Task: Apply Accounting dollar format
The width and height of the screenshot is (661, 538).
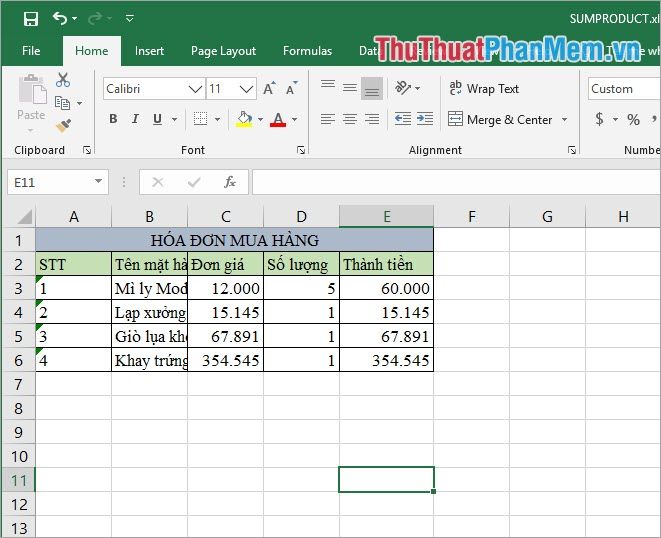Action: tap(599, 119)
